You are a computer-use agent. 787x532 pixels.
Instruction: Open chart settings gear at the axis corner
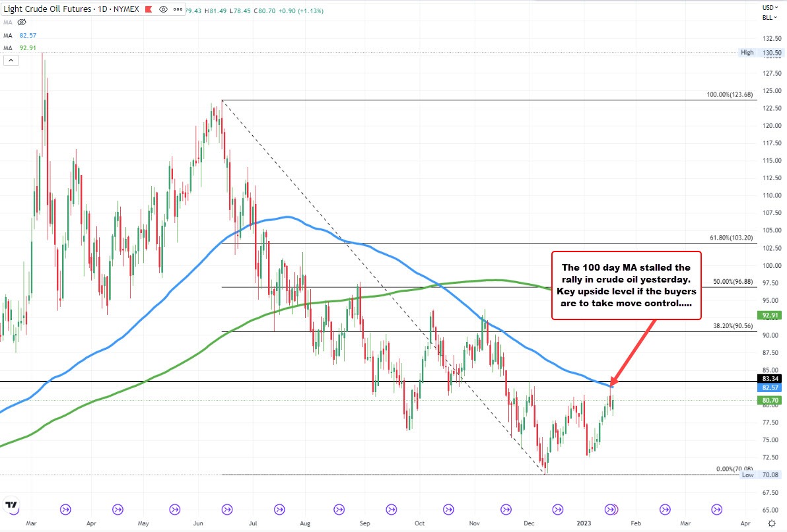coord(771,523)
